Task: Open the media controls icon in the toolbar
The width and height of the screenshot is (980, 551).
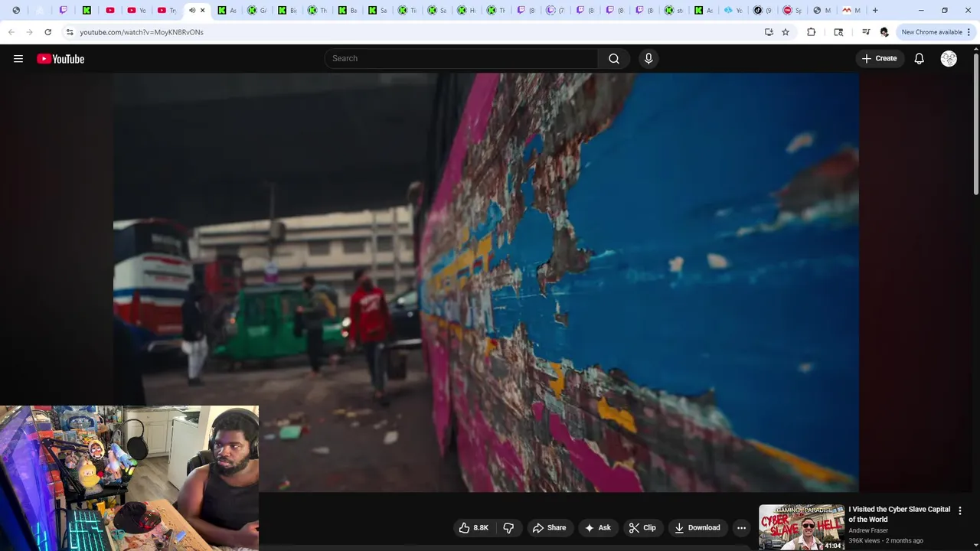Action: coord(866,32)
